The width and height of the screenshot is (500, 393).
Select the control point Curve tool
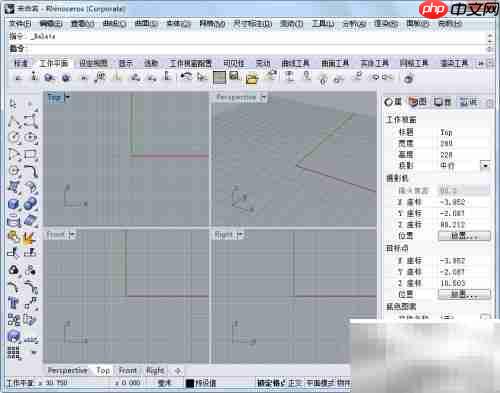31,121
